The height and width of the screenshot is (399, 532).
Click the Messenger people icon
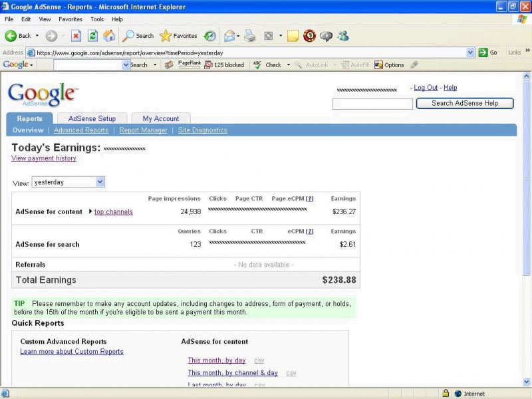343,36
